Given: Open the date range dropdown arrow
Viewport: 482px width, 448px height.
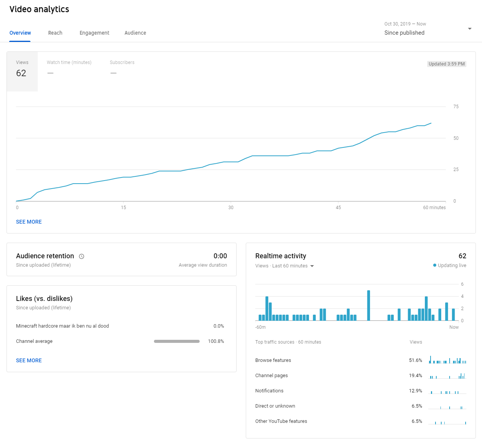Looking at the screenshot, I should point(469,29).
